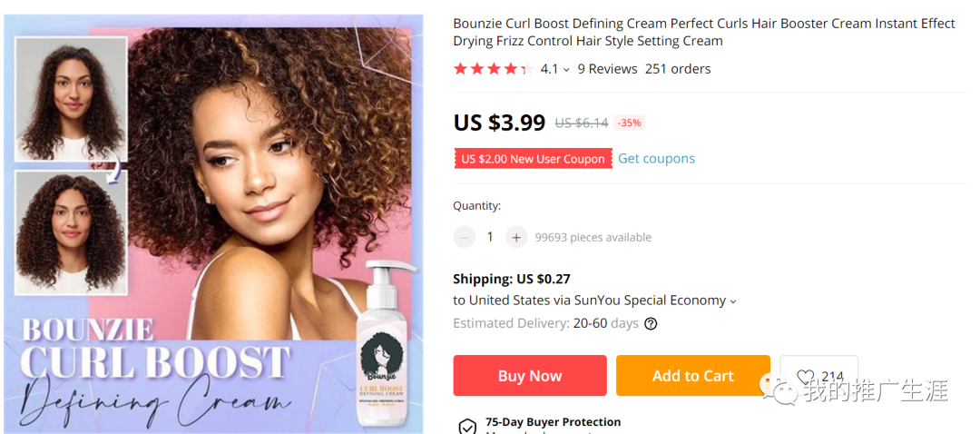Click the US $2.00 New User Coupon badge
980x434 pixels.
click(x=533, y=159)
